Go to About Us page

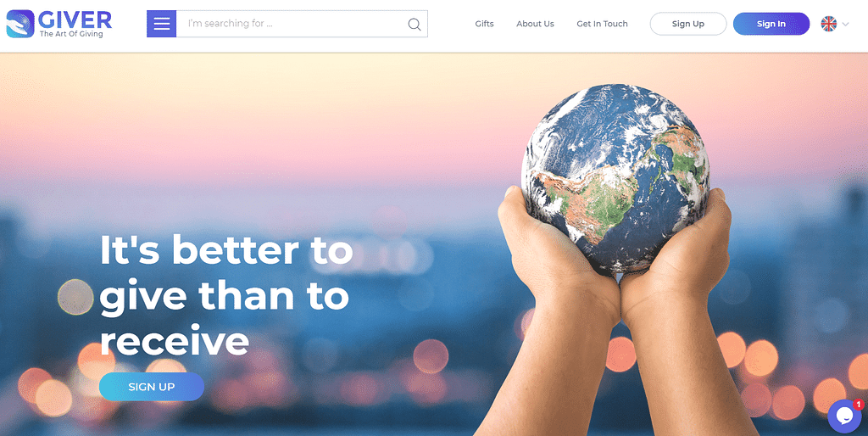click(536, 24)
